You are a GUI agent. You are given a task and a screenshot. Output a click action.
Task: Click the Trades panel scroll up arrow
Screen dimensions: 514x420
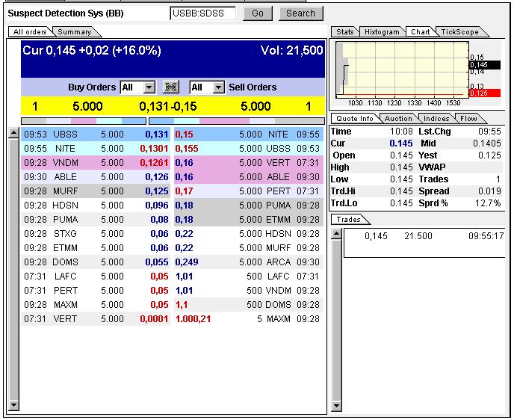click(x=337, y=234)
